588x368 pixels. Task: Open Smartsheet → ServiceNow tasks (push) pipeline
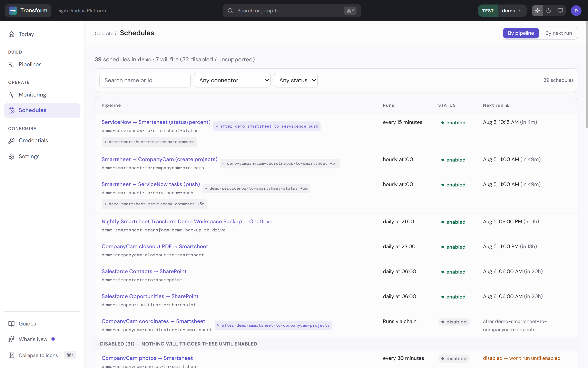(151, 184)
